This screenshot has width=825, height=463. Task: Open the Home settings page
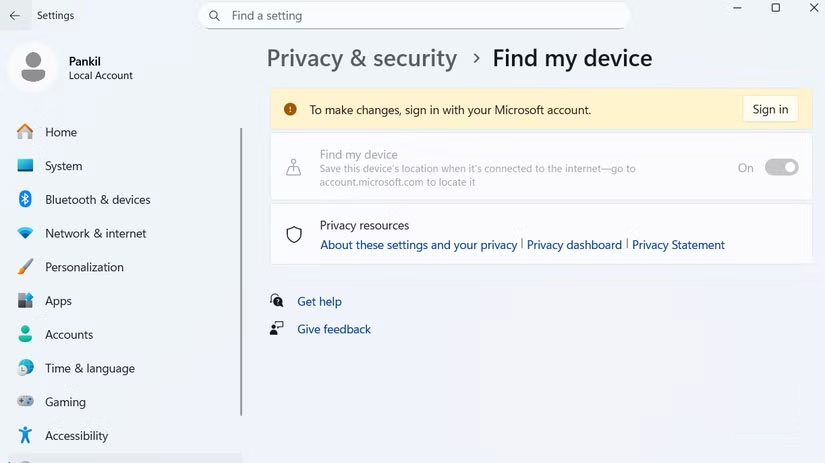coord(60,132)
